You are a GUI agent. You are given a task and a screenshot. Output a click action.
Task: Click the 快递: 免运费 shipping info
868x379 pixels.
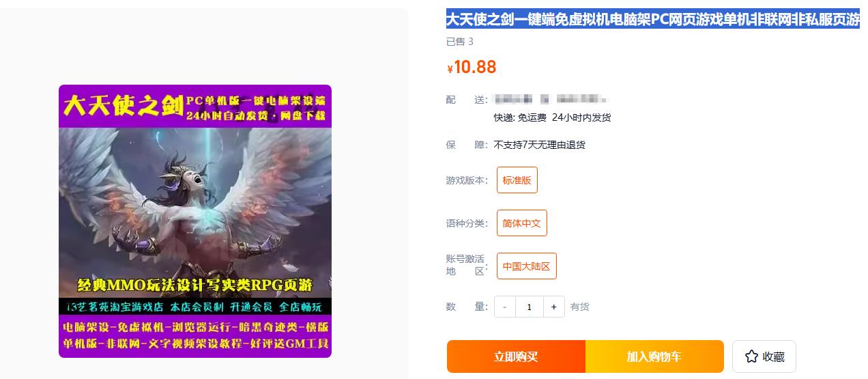520,117
